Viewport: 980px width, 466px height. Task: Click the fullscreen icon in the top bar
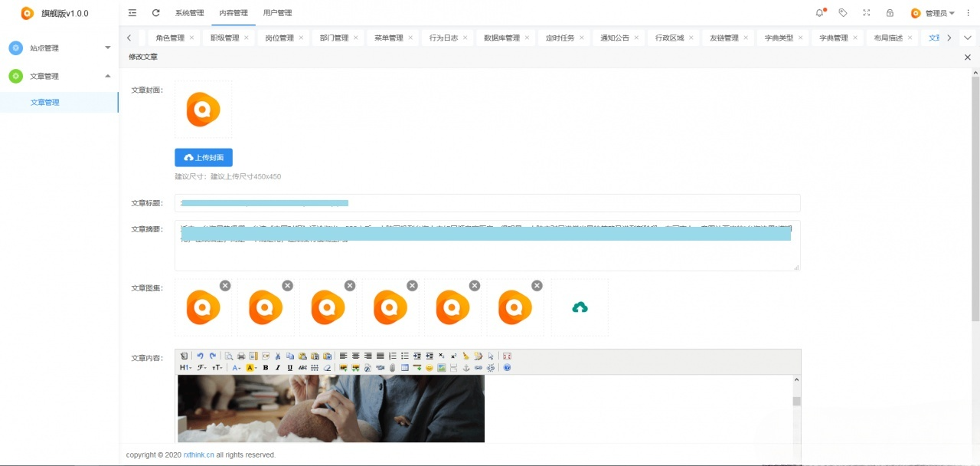pos(866,12)
